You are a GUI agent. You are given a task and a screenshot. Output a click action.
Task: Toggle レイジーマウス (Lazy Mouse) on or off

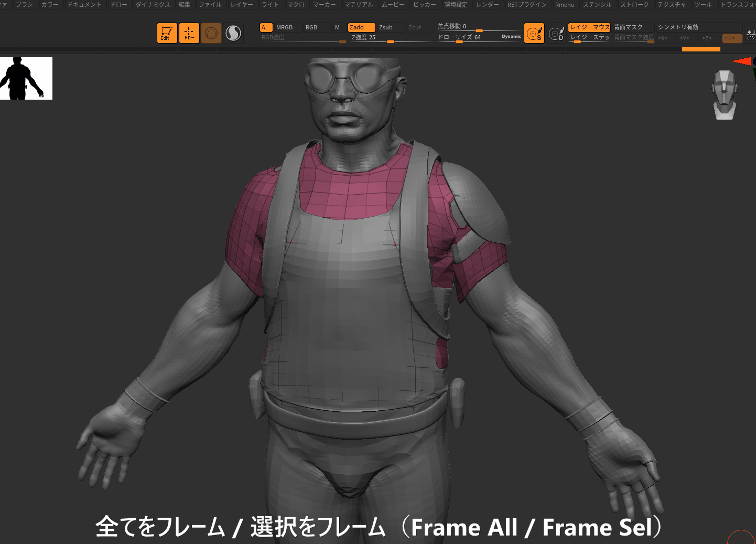pos(589,27)
